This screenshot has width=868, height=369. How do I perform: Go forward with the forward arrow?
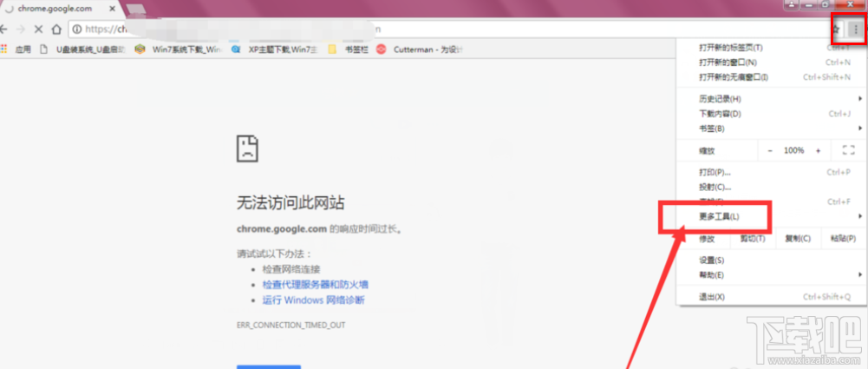(21, 29)
